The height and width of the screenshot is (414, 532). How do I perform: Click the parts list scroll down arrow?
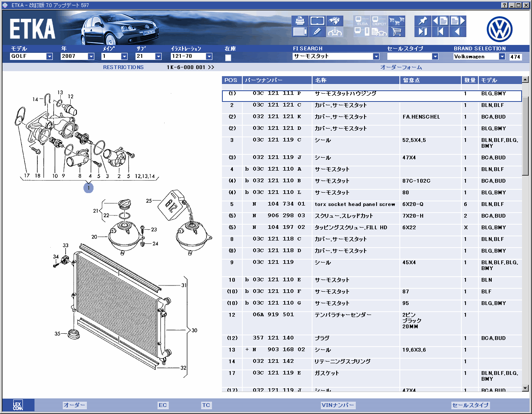click(525, 388)
